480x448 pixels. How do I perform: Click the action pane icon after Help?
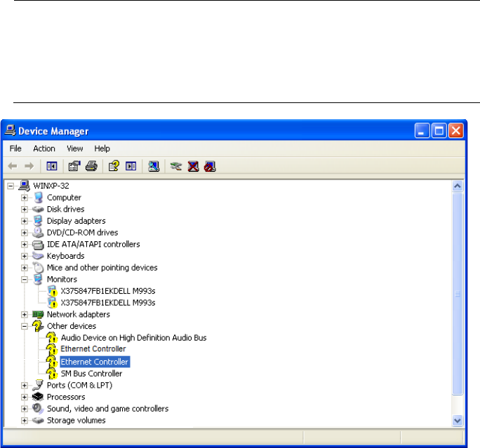[131, 166]
